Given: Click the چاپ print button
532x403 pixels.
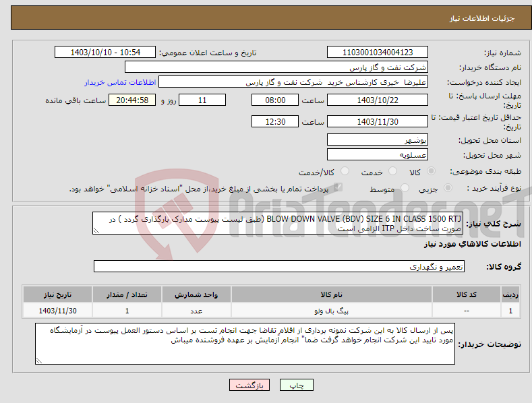Looking at the screenshot, I should [x=297, y=385].
